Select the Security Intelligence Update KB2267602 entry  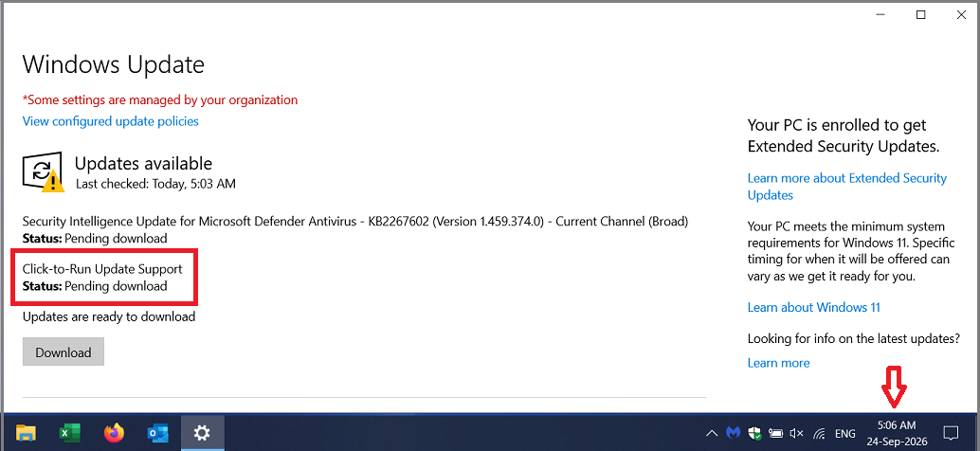[355, 230]
